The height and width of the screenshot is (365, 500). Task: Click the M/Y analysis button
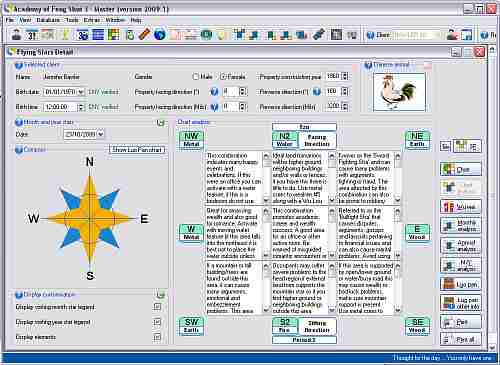(461, 266)
